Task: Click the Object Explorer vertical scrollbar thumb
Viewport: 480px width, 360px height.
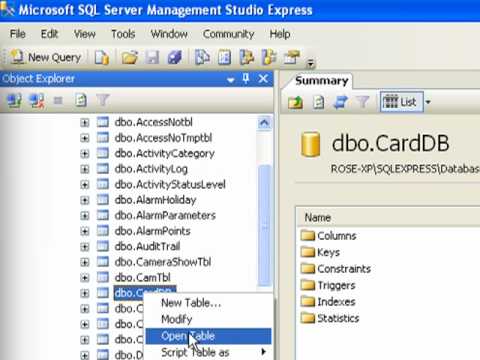Action: click(265, 225)
